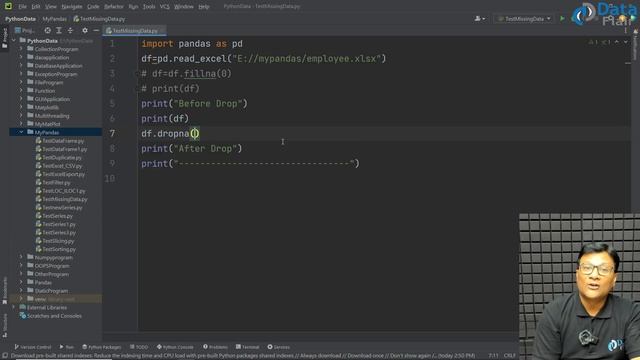Open the Problems tool window
The height and width of the screenshot is (360, 640).
[215, 347]
